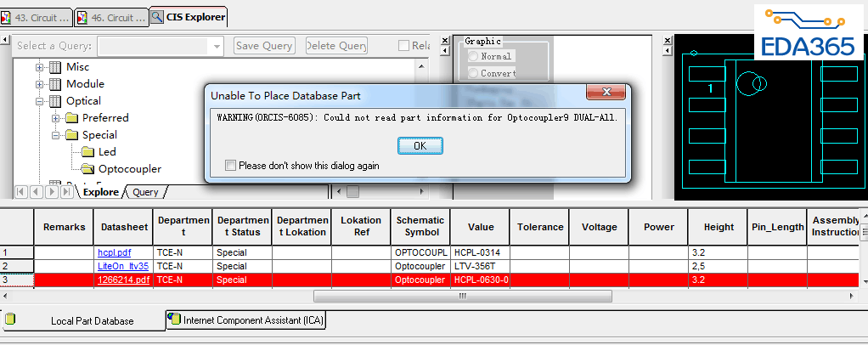
Task: Collapse the Special folder
Action: (x=55, y=136)
